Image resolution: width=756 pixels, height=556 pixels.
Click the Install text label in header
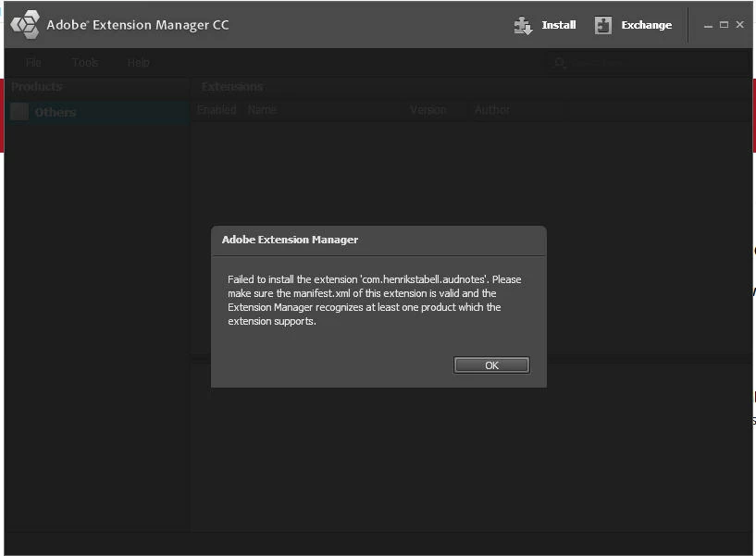pos(559,25)
